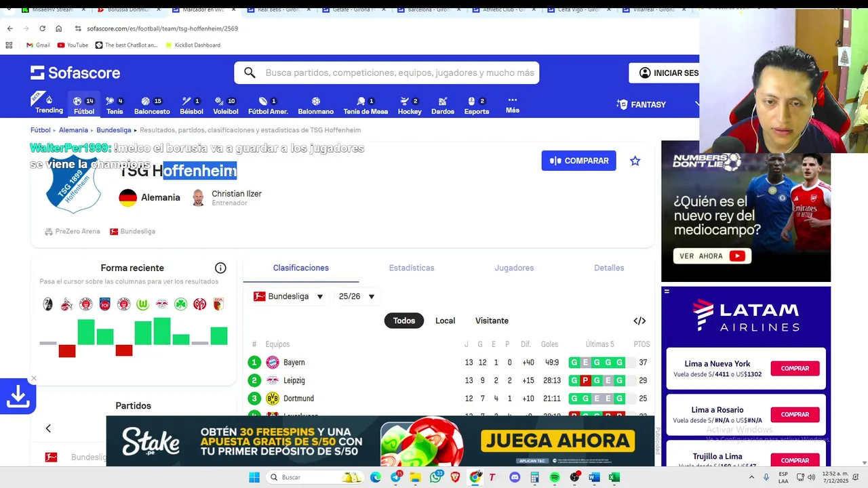Screen dimensions: 868x488
Task: Click the embed code icon above standings
Action: click(x=639, y=321)
